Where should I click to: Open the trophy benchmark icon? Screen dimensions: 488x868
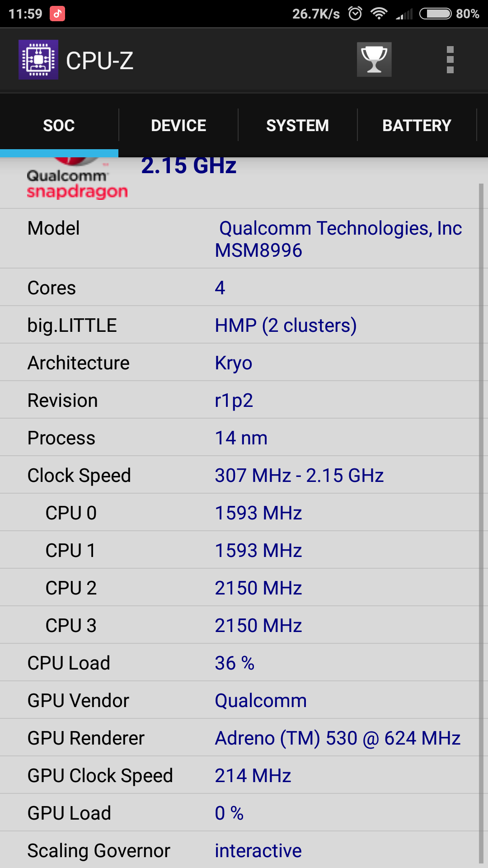pos(374,60)
